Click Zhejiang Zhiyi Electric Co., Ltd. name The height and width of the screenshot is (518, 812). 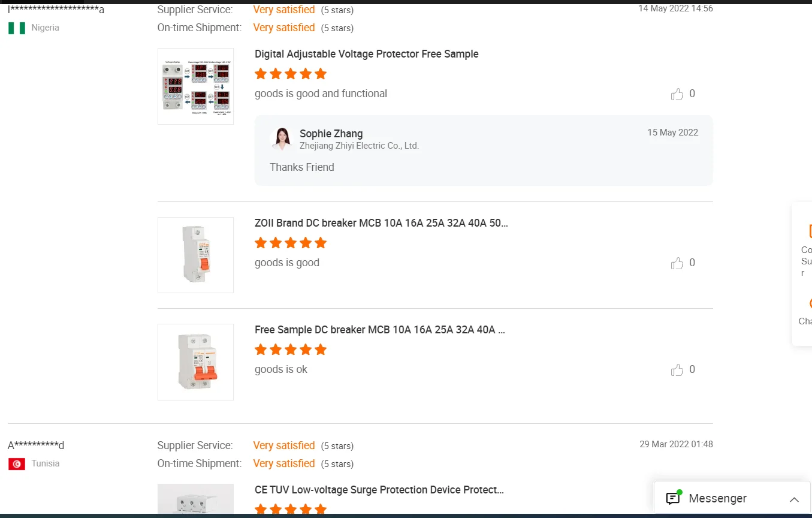click(359, 146)
